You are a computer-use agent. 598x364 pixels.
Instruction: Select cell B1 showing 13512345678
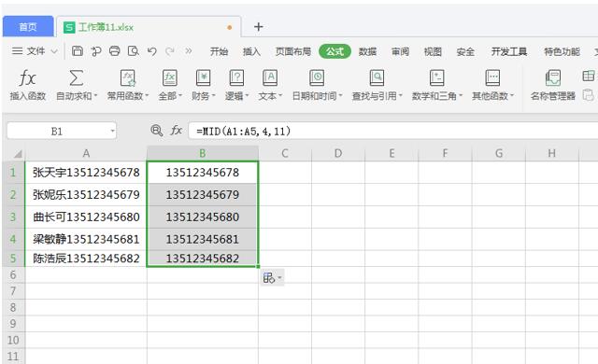point(203,173)
